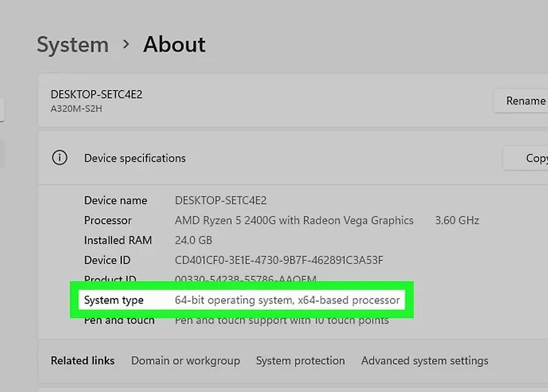Screen dimensions: 548x392
Task: Select the DESKTOP-SETC4E2 name in the top card
Action: (96, 95)
